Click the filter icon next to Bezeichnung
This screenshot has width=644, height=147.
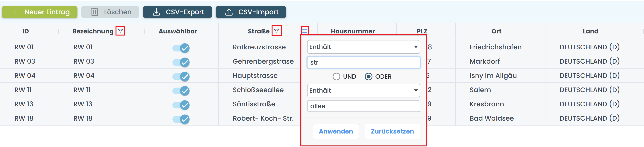tap(120, 31)
